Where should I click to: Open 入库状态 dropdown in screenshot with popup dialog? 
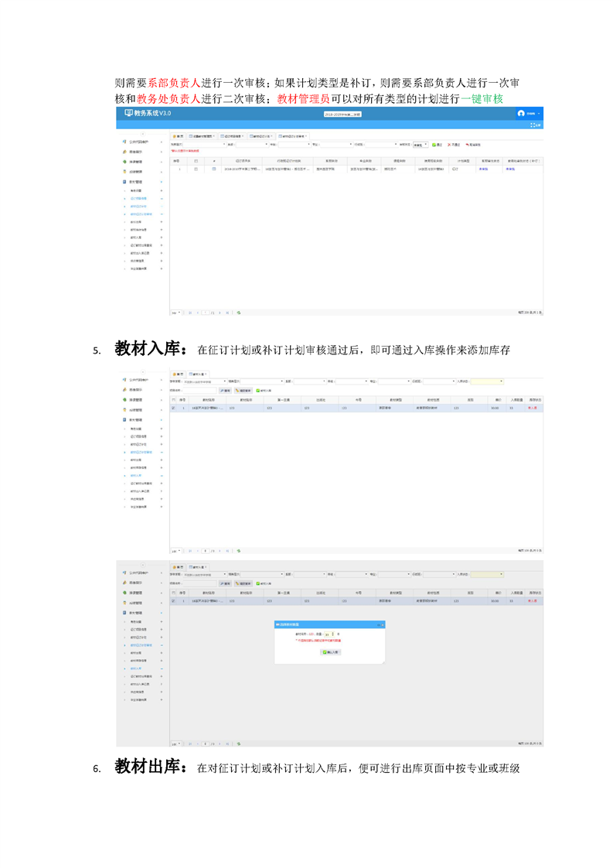488,574
